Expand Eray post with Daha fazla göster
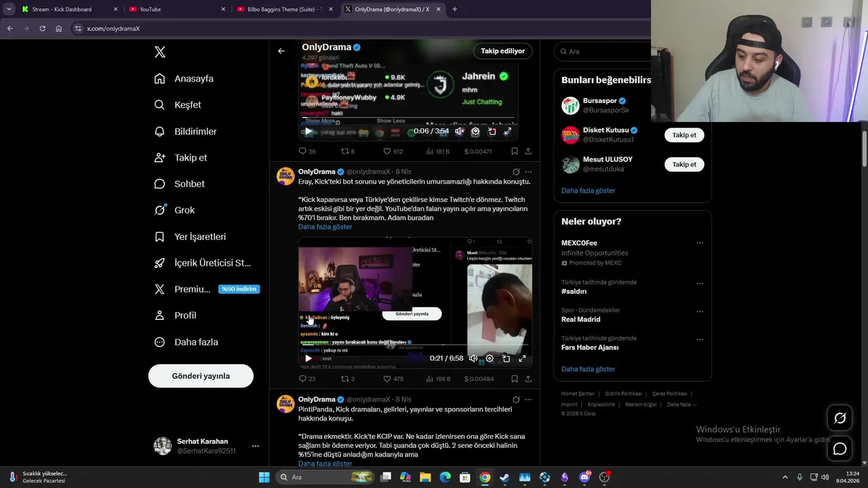This screenshot has height=488, width=868. point(325,227)
